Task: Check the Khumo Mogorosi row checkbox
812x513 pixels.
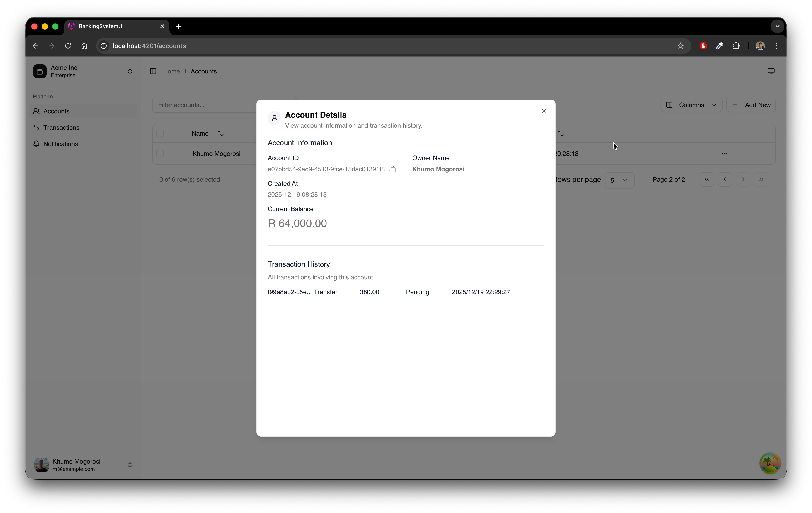Action: [x=160, y=154]
